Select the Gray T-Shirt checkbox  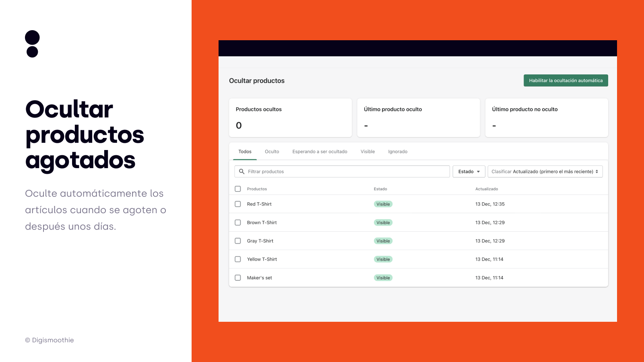[238, 241]
